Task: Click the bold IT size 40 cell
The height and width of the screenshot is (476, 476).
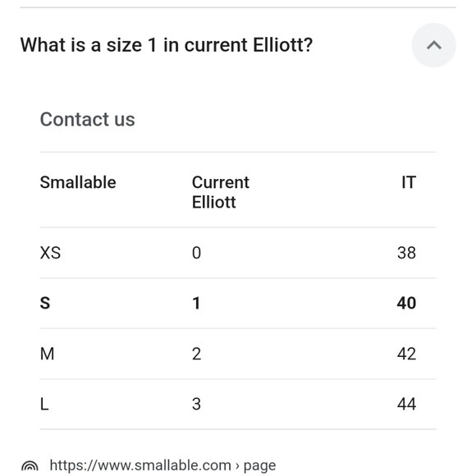Action: click(406, 303)
